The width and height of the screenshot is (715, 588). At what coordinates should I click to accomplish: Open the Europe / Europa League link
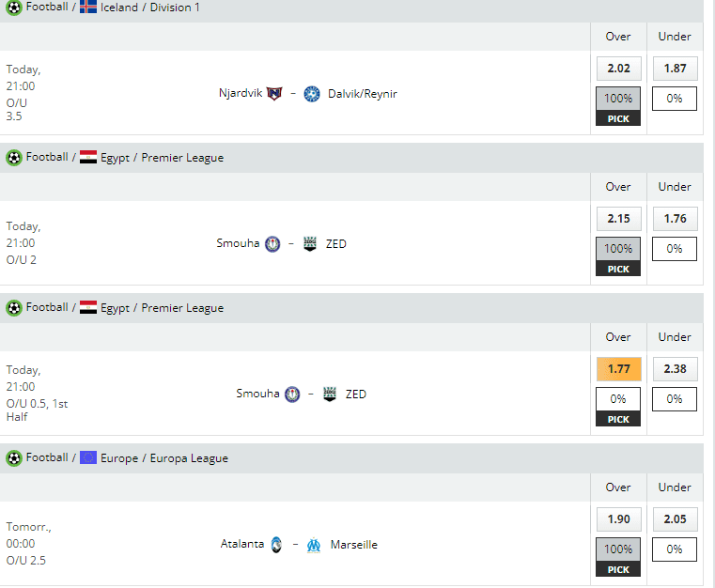tap(164, 458)
